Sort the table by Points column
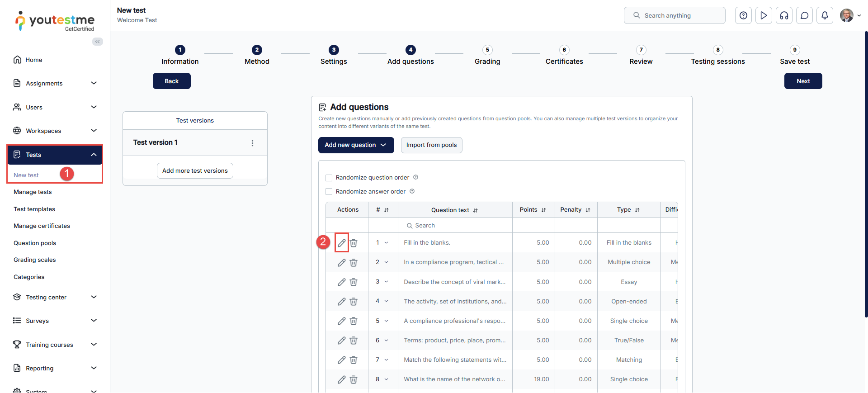The image size is (868, 393). click(x=543, y=210)
